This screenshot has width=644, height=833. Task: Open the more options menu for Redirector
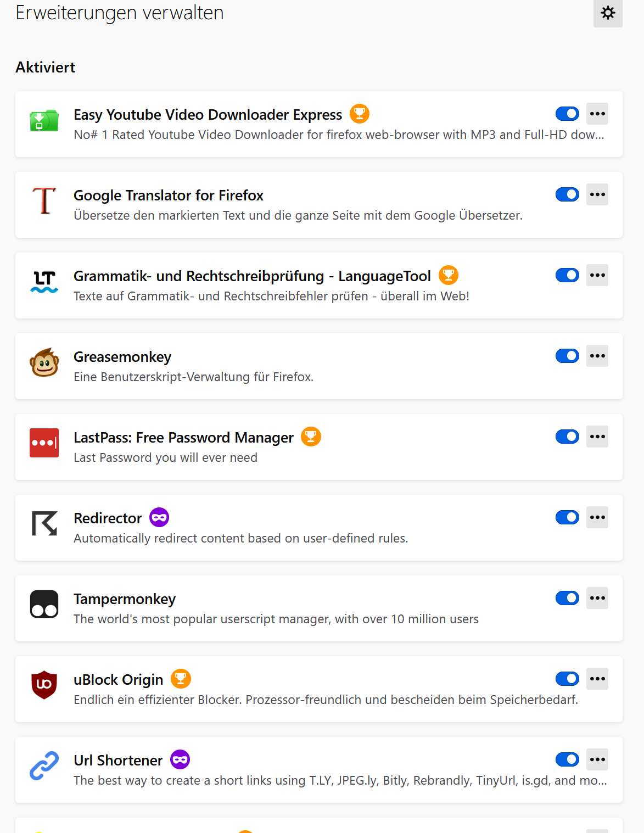[x=597, y=517]
